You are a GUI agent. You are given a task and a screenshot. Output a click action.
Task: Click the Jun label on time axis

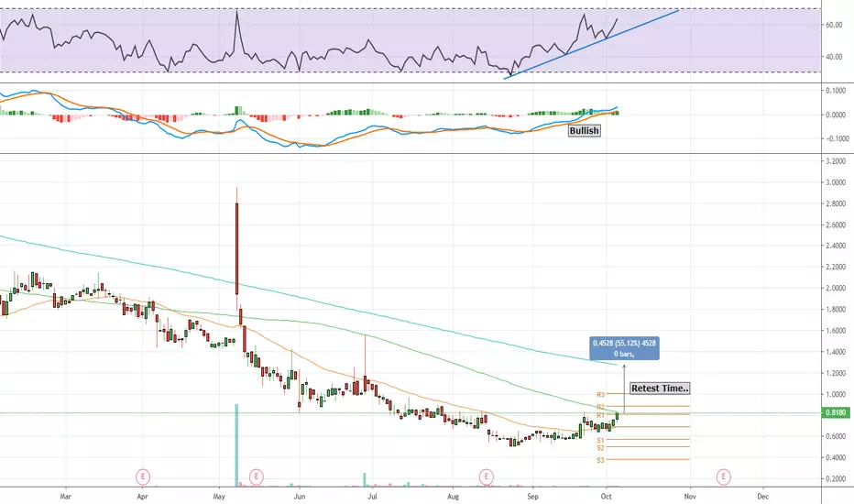click(299, 497)
